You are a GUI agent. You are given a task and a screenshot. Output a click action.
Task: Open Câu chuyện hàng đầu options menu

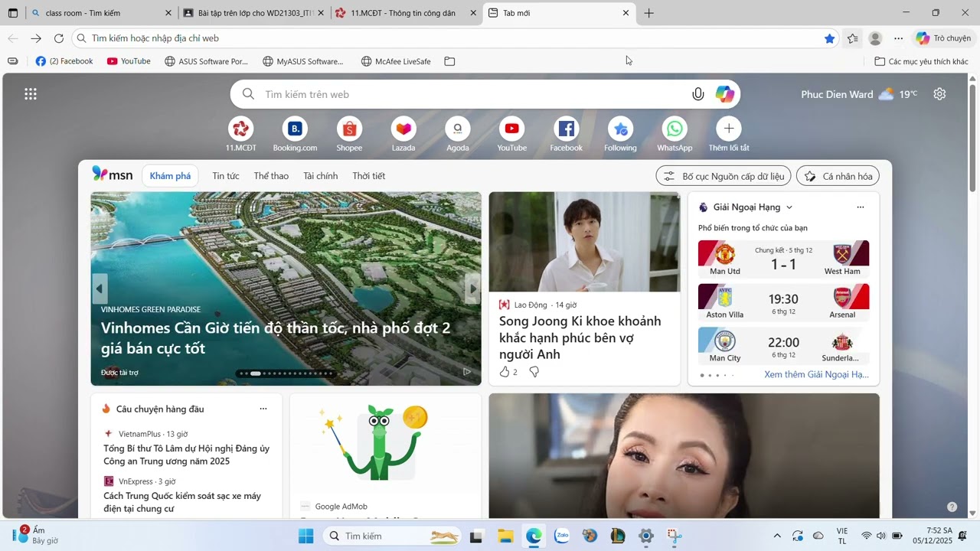click(x=263, y=409)
